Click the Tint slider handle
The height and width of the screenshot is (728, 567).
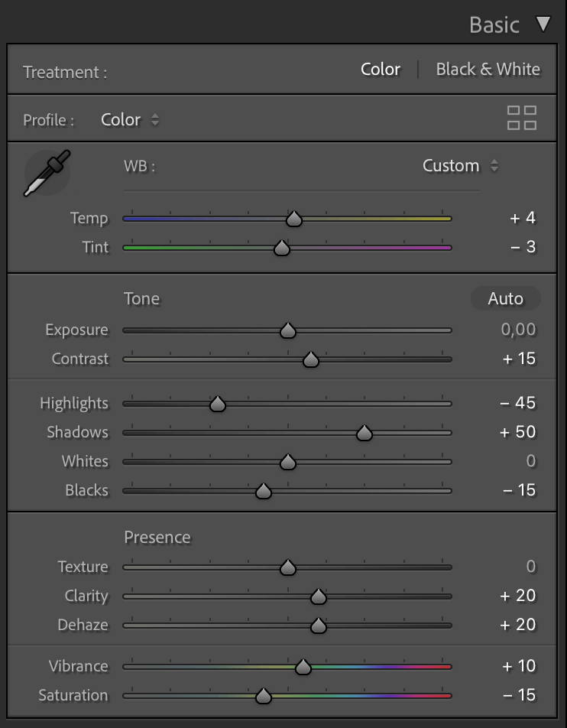click(282, 248)
